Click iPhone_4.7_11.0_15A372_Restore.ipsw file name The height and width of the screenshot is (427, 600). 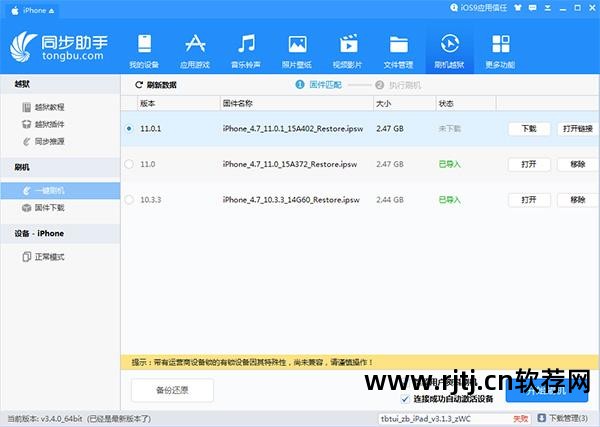coord(290,165)
